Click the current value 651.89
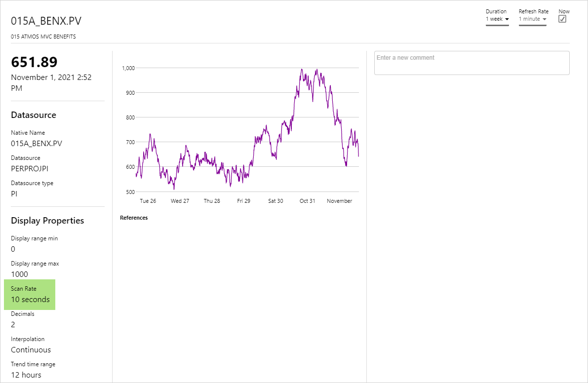 coord(35,62)
